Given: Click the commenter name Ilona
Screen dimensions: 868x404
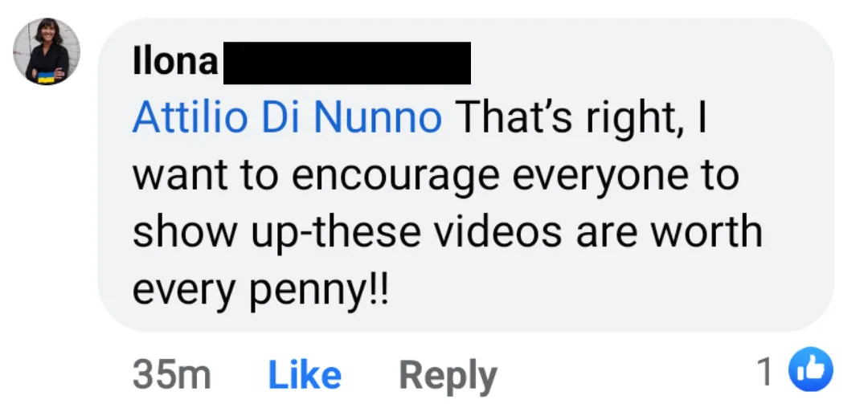Looking at the screenshot, I should coord(175,61).
